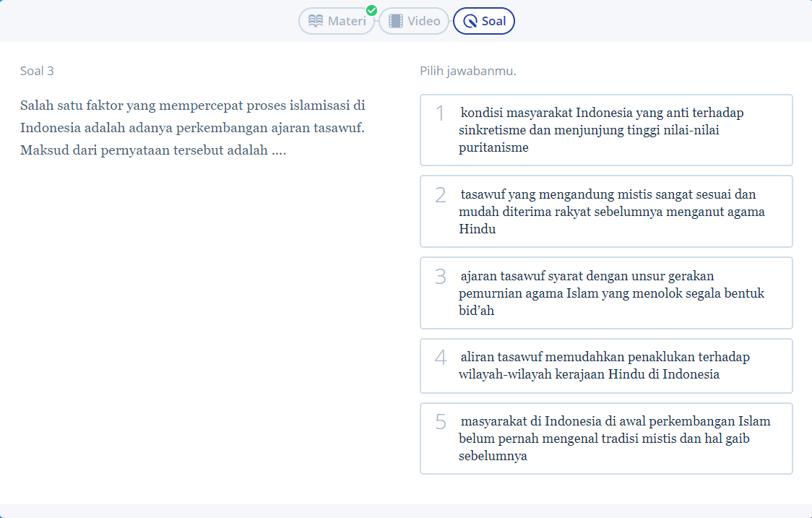
Task: Click the film strip icon beside Video
Action: 396,21
